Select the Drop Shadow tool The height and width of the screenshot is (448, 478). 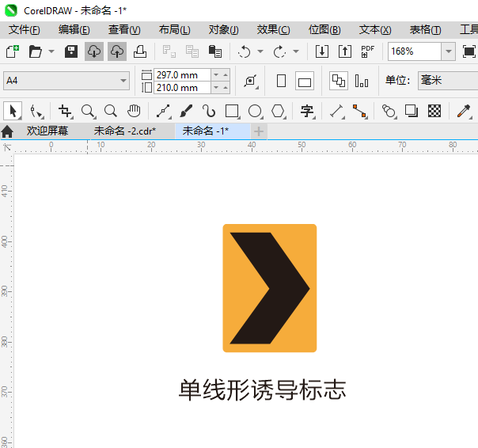pyautogui.click(x=412, y=111)
